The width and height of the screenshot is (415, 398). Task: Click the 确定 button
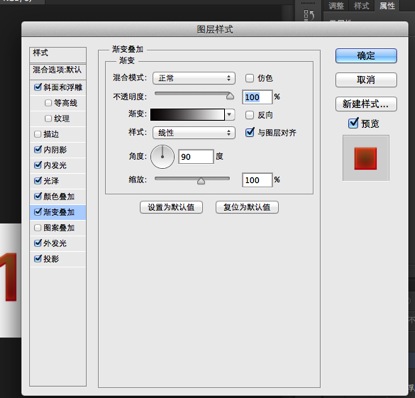[366, 56]
